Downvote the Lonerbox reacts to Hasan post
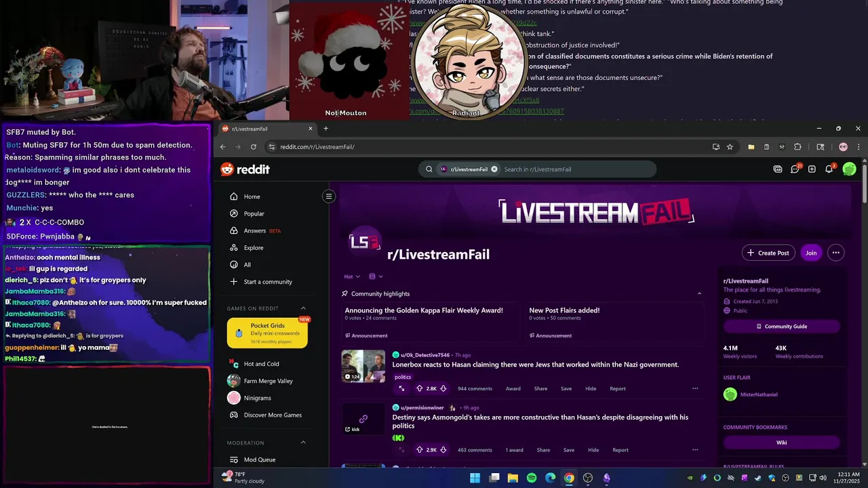 443,388
